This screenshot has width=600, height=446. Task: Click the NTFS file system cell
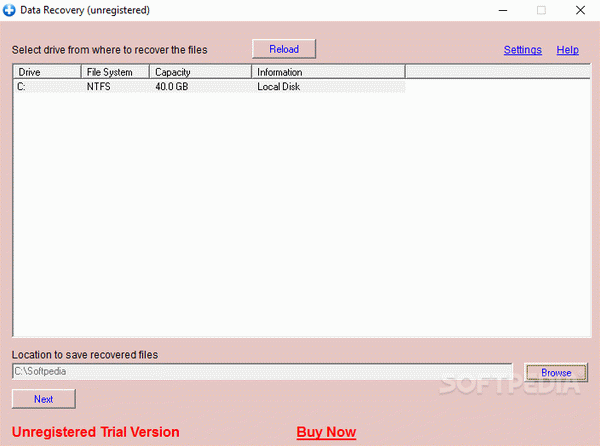pos(98,87)
